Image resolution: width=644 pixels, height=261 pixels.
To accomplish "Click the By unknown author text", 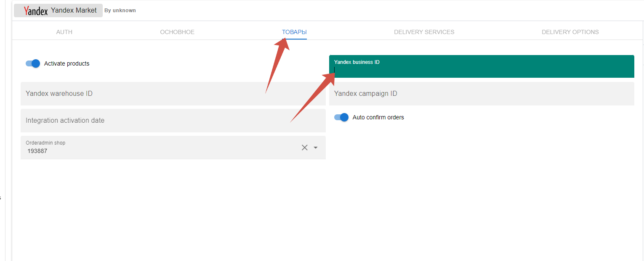I will click(x=120, y=11).
